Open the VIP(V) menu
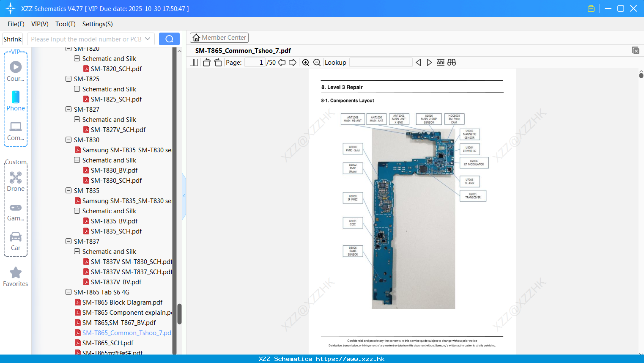This screenshot has height=363, width=644. (40, 24)
